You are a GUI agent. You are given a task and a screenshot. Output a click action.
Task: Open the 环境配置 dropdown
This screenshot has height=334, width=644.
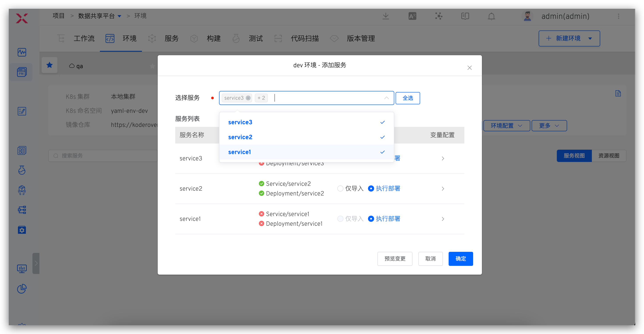[506, 126]
